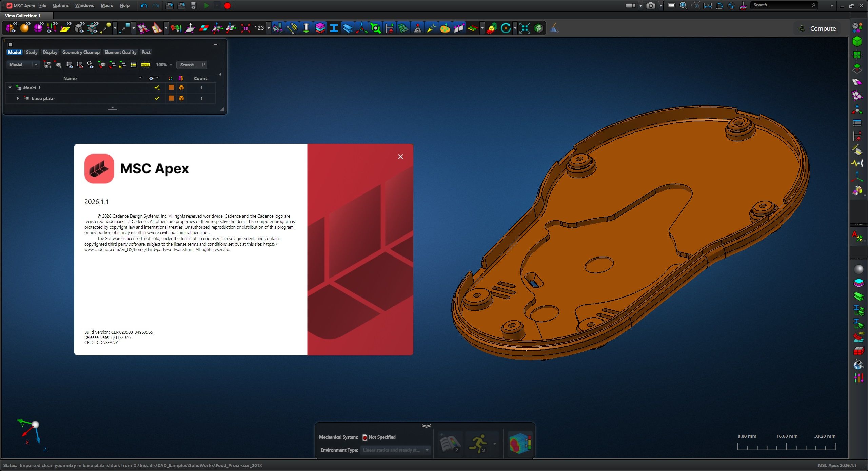Close the MSC Apex about dialog
This screenshot has width=868, height=471.
[400, 157]
